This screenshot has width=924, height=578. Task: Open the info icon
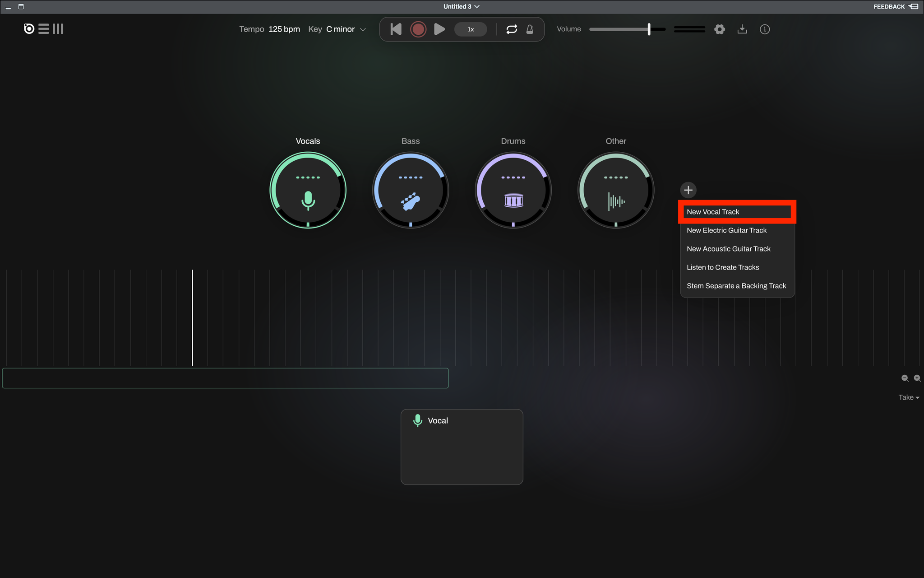tap(765, 29)
